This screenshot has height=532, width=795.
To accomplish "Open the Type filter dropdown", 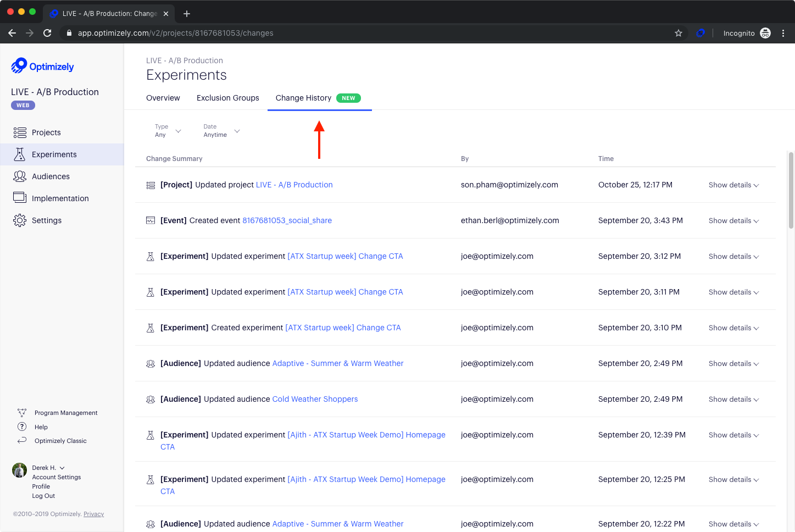I will [x=168, y=131].
